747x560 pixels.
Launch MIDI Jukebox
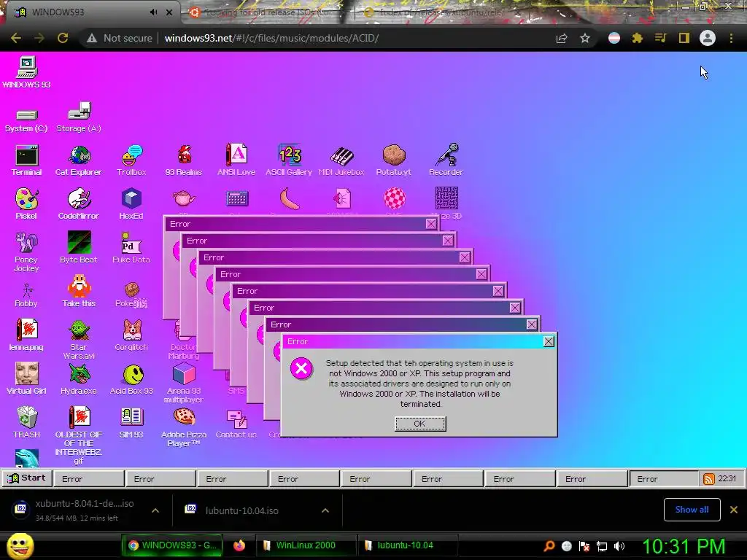pos(341,162)
